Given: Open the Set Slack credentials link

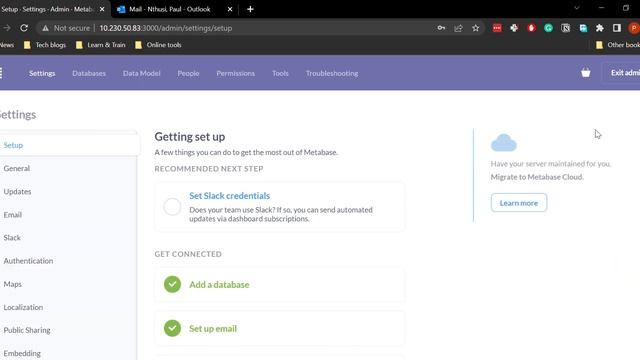Looking at the screenshot, I should [229, 196].
